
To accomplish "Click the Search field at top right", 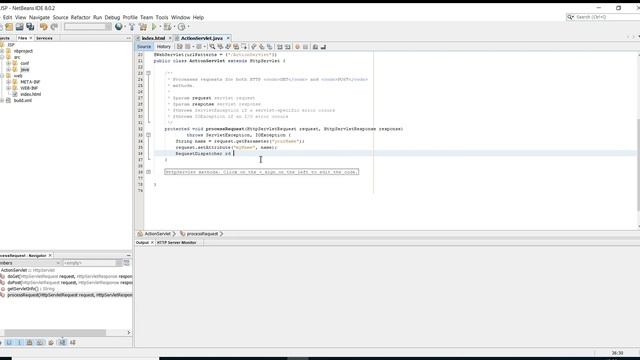I will pos(608,17).
